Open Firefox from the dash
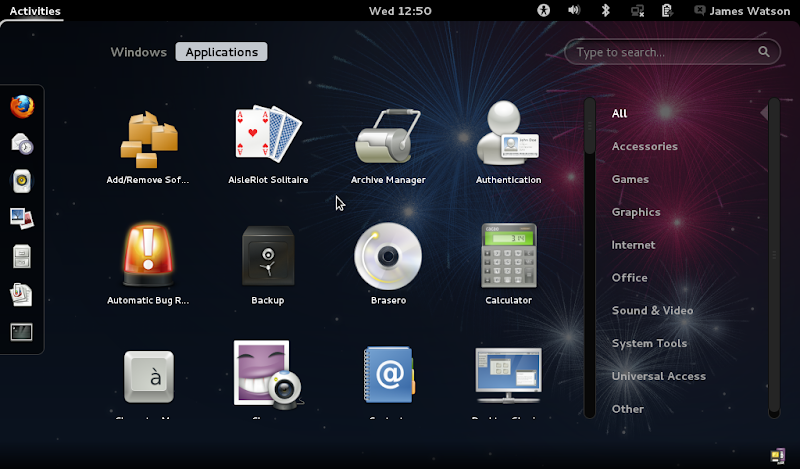 click(x=22, y=107)
